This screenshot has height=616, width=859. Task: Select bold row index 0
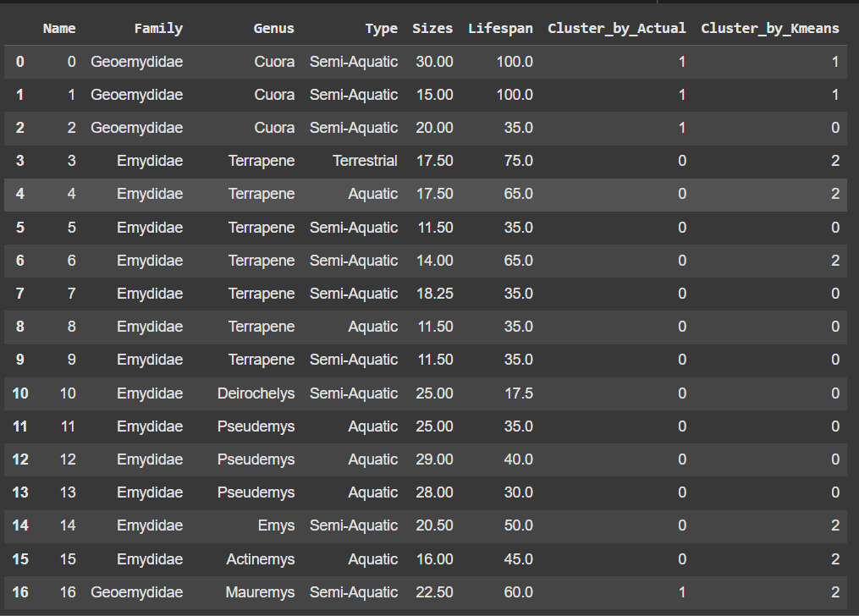tap(20, 62)
